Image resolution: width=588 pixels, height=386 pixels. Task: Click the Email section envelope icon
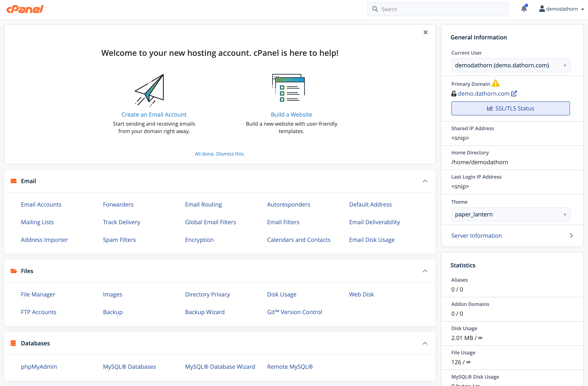click(14, 181)
